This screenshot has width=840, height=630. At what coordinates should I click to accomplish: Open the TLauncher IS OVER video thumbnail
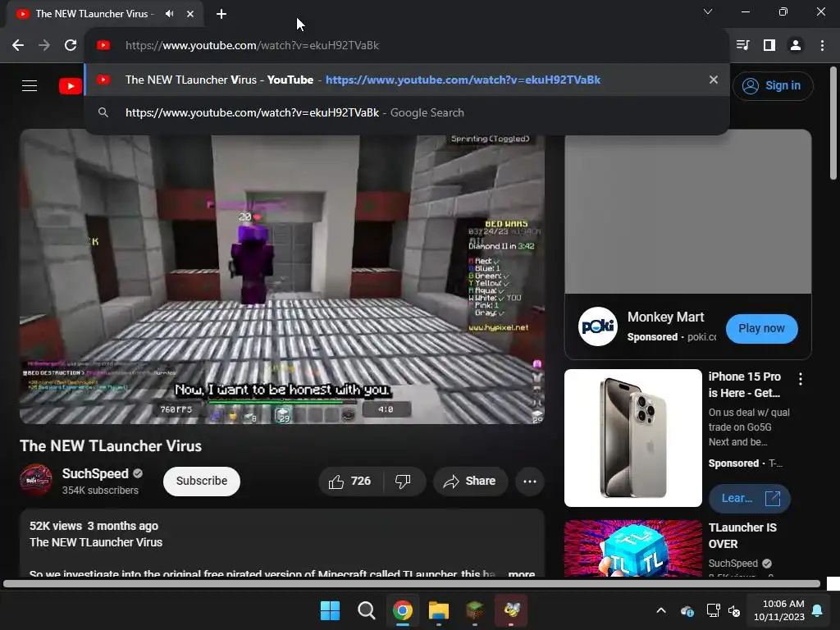[x=632, y=548]
